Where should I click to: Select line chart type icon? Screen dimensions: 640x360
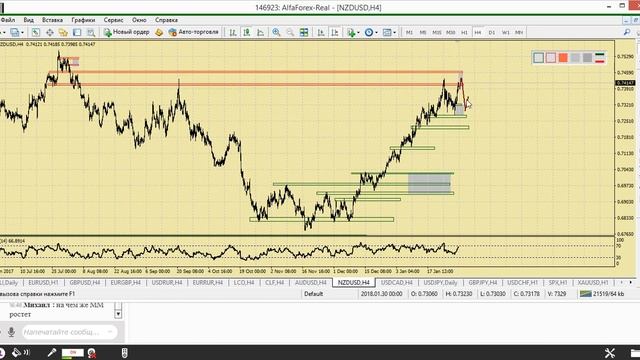260,32
